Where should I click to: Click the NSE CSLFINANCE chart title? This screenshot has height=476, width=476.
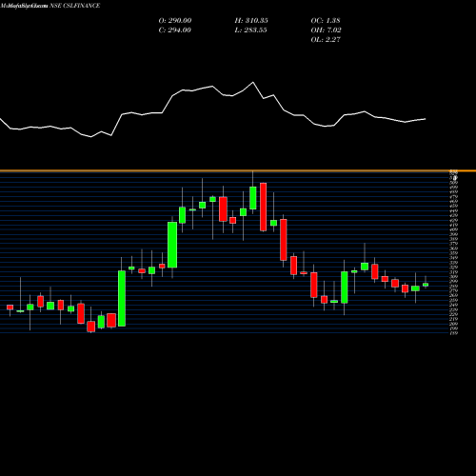(x=75, y=6)
